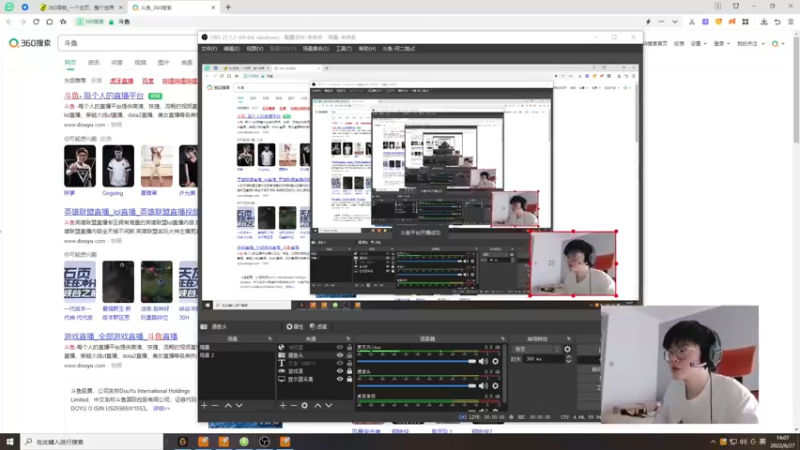The width and height of the screenshot is (800, 450).
Task: Click the Gogoing streamer thumbnail
Action: (118, 166)
